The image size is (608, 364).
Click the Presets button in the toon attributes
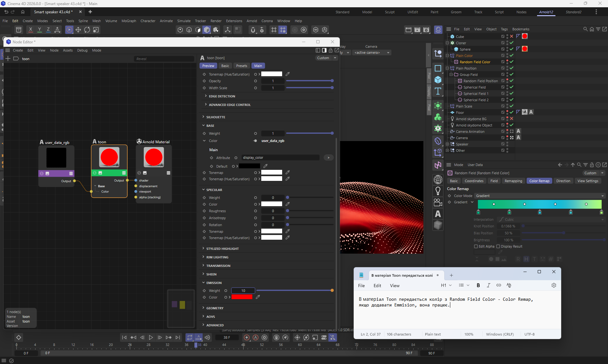click(241, 66)
